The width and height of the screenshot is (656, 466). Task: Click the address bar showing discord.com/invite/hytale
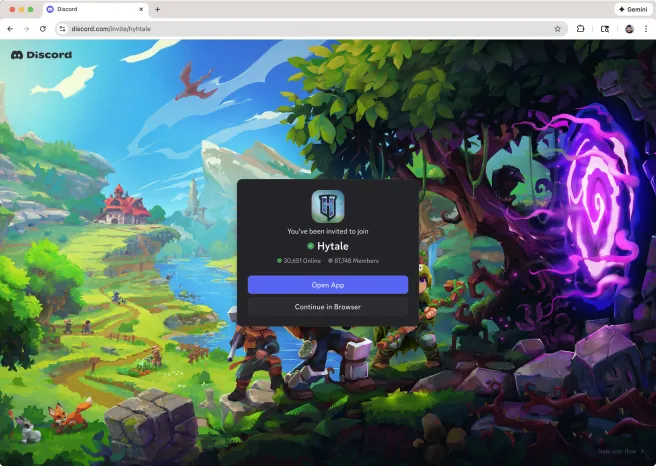(x=310, y=29)
